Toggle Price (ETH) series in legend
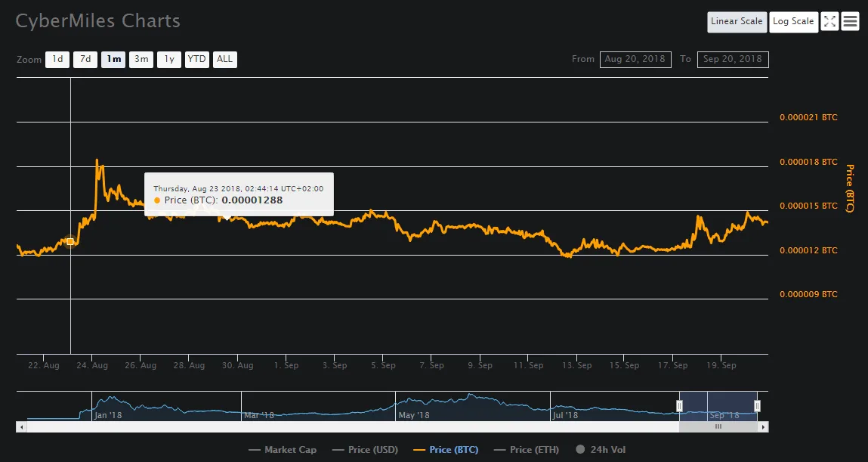Viewport: 868px width, 462px height. coord(527,450)
